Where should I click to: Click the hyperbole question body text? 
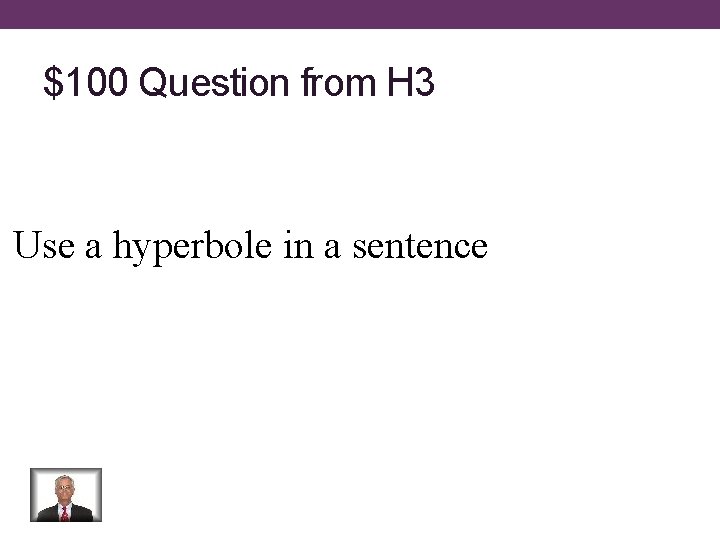pyautogui.click(x=250, y=245)
